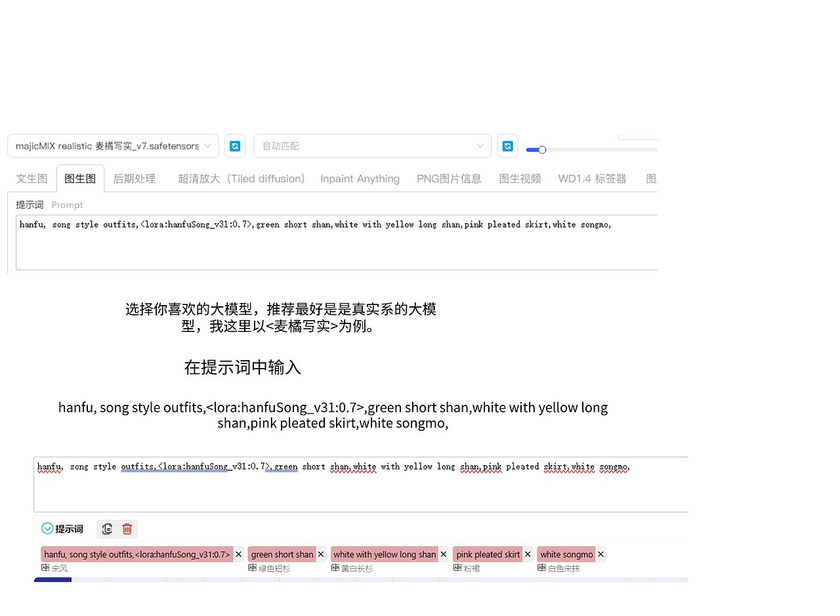Open the PNG图片信息 tab
Image resolution: width=840 pixels, height=616 pixels.
click(x=449, y=178)
